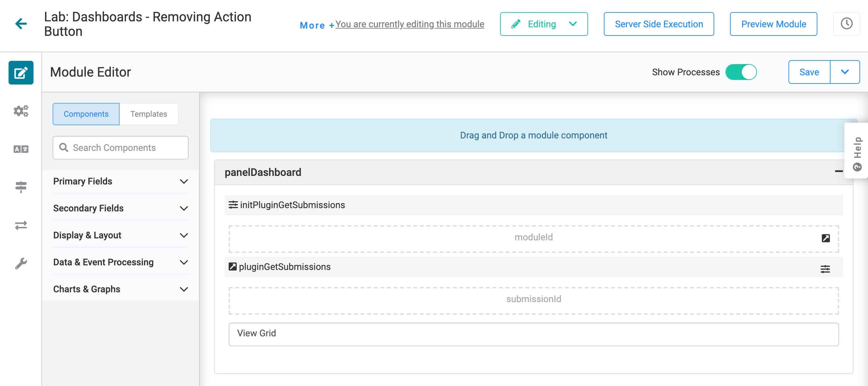Click the Save button
The height and width of the screenshot is (386, 868).
(x=809, y=72)
